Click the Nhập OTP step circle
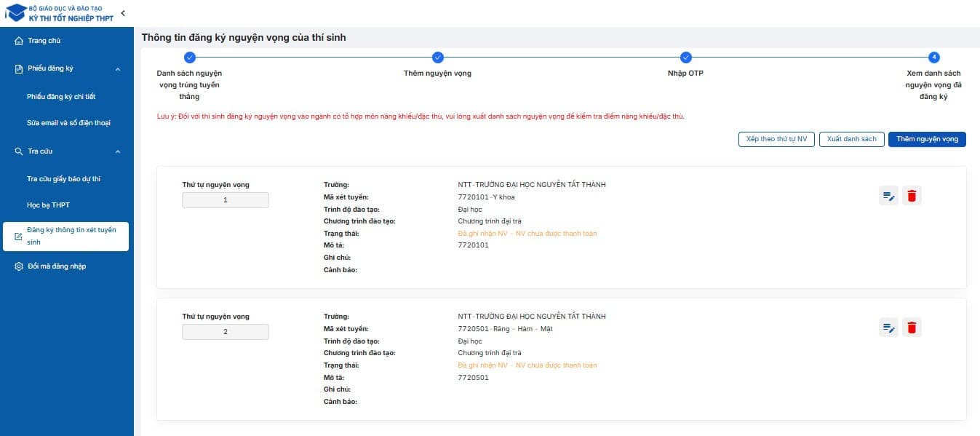Viewport: 980px width, 436px height. (x=685, y=58)
